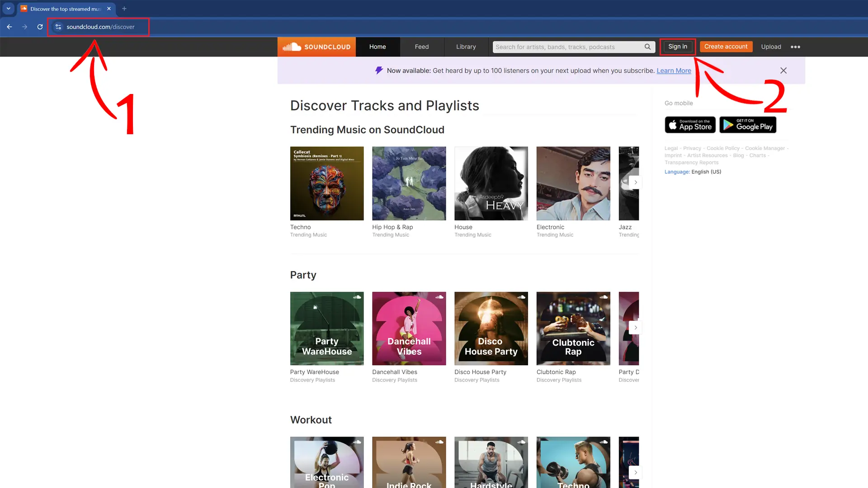Open the Hip Hop & Rap thumbnail
Viewport: 868px width, 488px height.
point(409,183)
